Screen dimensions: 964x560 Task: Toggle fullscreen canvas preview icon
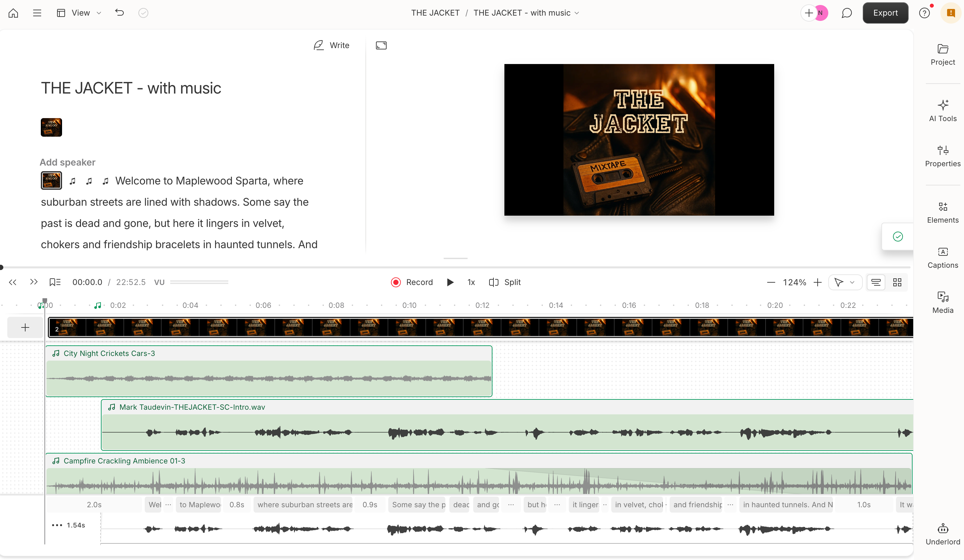click(x=381, y=45)
